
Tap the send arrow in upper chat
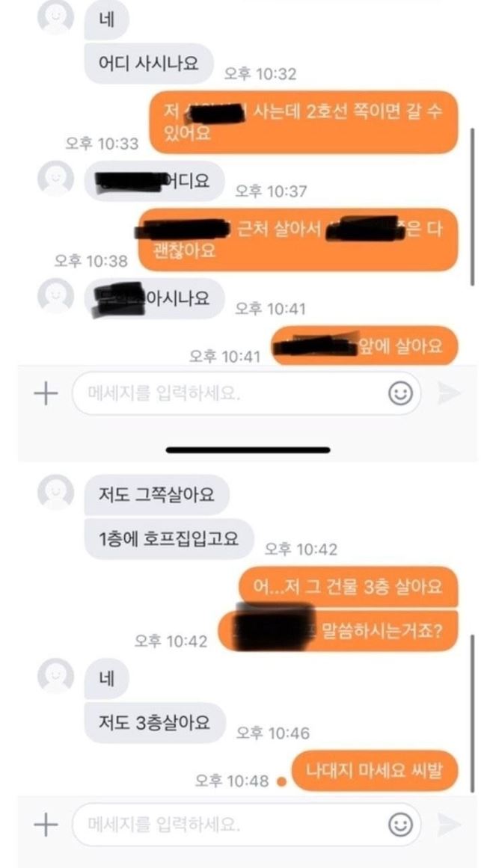click(x=449, y=393)
